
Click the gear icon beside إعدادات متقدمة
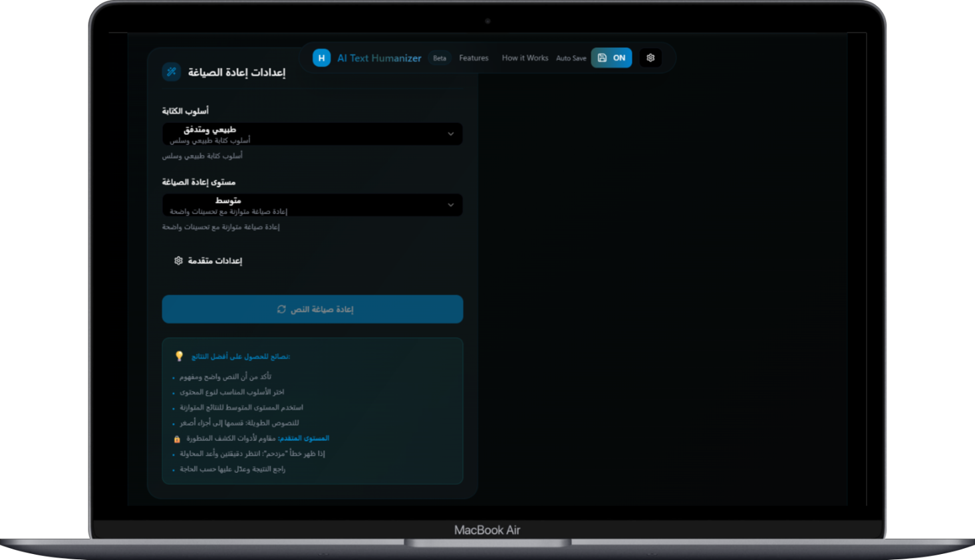coord(178,261)
